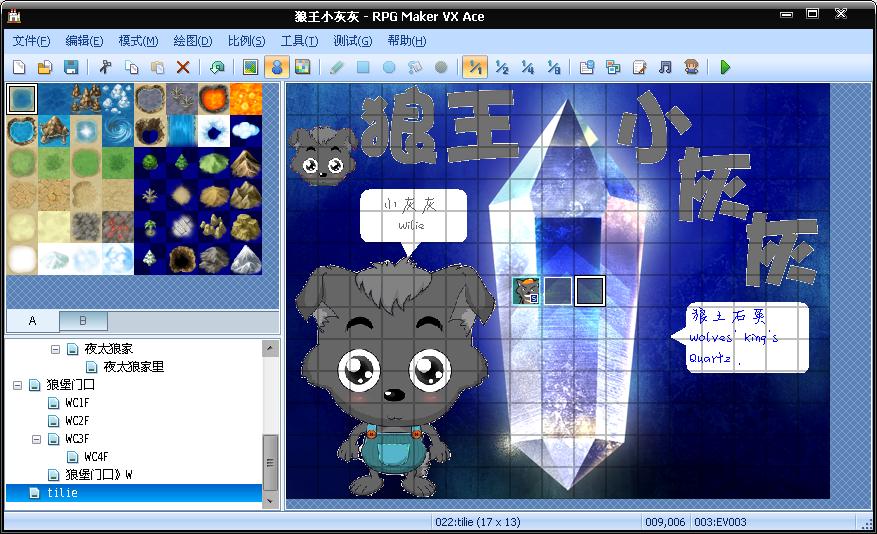Open the Character Generator icon
This screenshot has width=877, height=534.
pyautogui.click(x=691, y=67)
